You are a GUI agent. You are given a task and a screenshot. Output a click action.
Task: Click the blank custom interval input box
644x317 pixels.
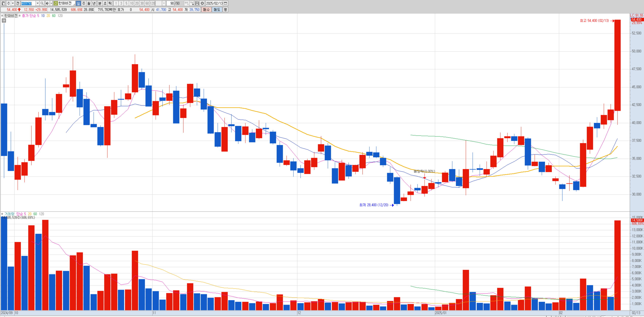point(158,3)
